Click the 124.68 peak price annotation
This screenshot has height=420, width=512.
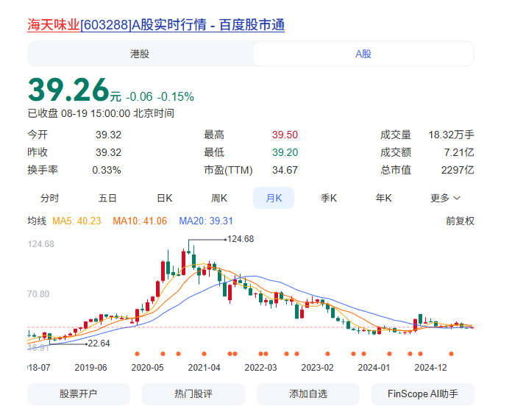[241, 239]
